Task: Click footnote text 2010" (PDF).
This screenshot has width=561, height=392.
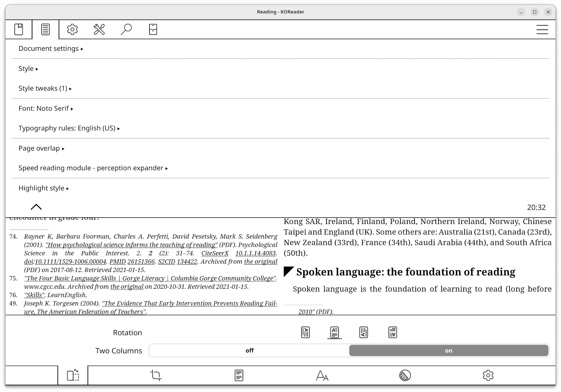Action: [x=316, y=312]
